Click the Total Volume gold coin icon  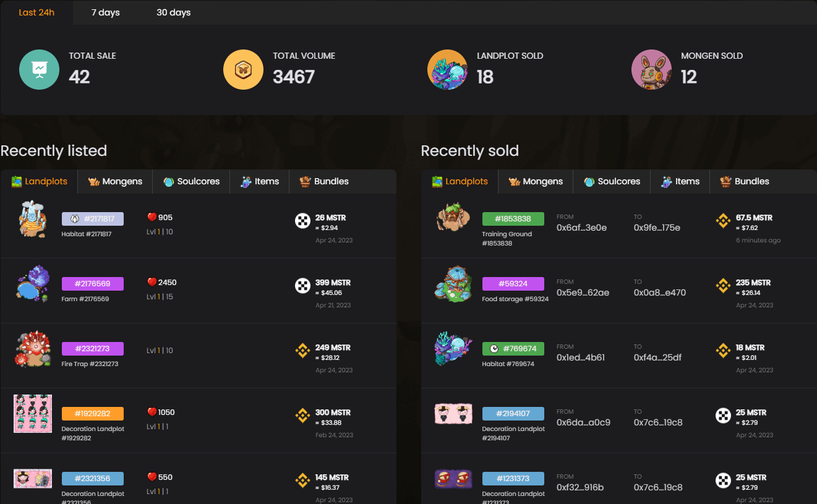(243, 69)
